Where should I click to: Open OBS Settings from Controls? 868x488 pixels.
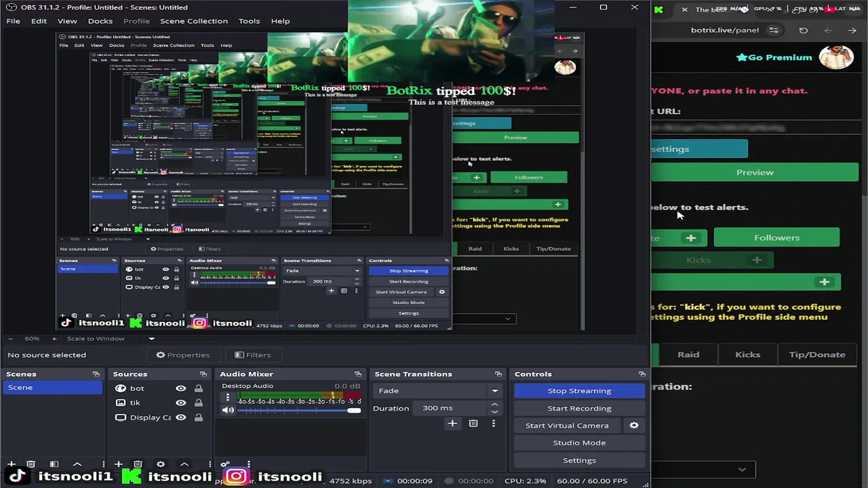pyautogui.click(x=579, y=461)
